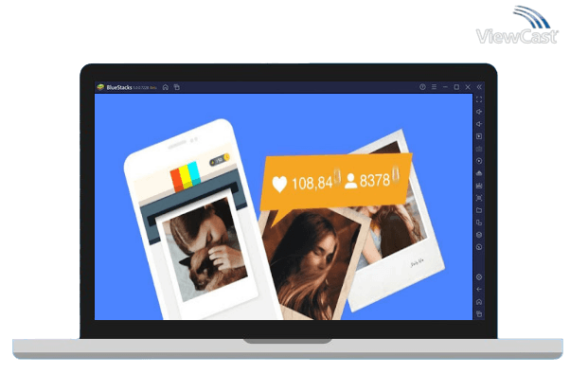Screen dimensions: 570x392
Task: Open the keyboard controls icon in sidebar
Action: point(479,149)
